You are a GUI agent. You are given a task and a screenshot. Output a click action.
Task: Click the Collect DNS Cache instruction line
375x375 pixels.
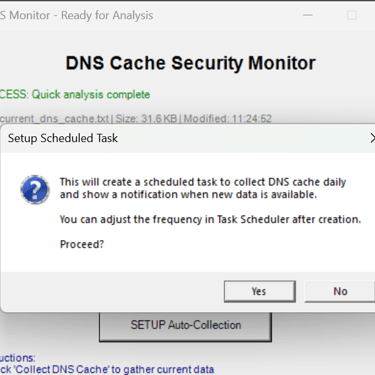pos(107,369)
